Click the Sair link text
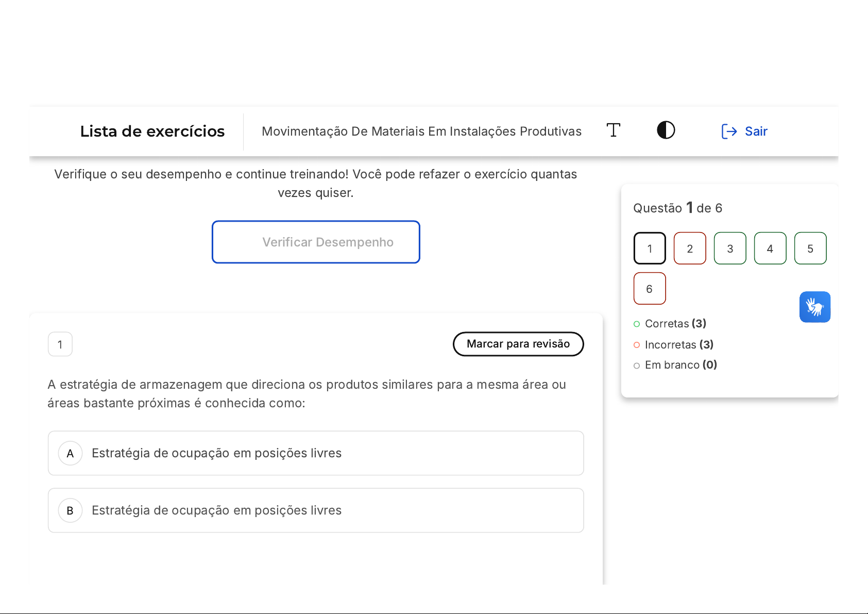 click(756, 131)
